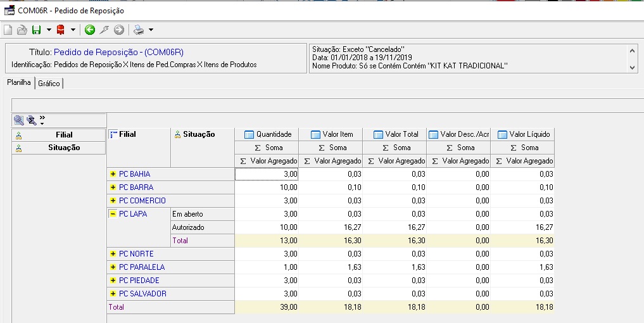Click the PC SALVADOR branch name
This screenshot has height=323, width=644.
[142, 294]
